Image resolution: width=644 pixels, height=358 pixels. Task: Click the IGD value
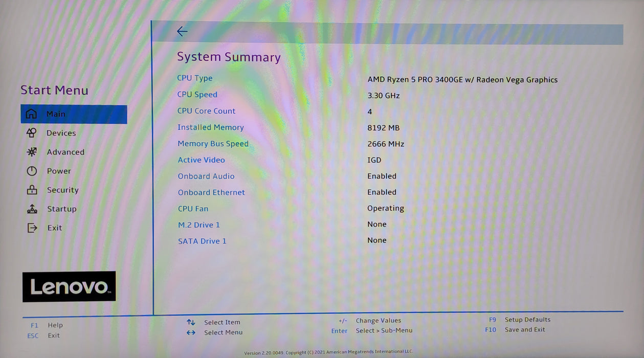tap(374, 160)
